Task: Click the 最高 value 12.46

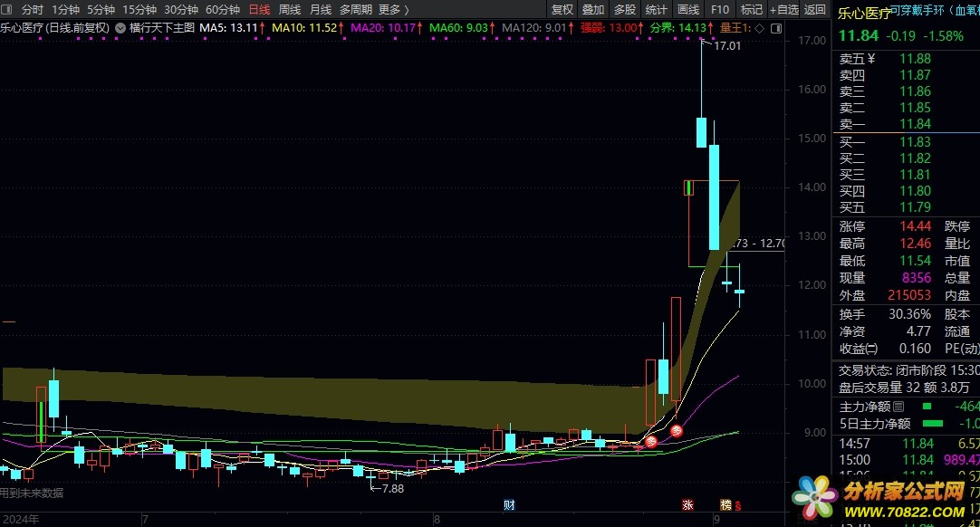Action: coord(915,244)
